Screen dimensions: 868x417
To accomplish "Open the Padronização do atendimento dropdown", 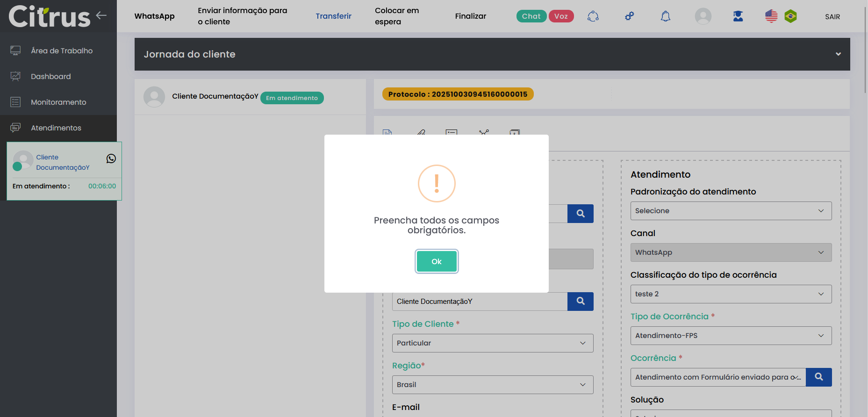I will click(x=731, y=211).
